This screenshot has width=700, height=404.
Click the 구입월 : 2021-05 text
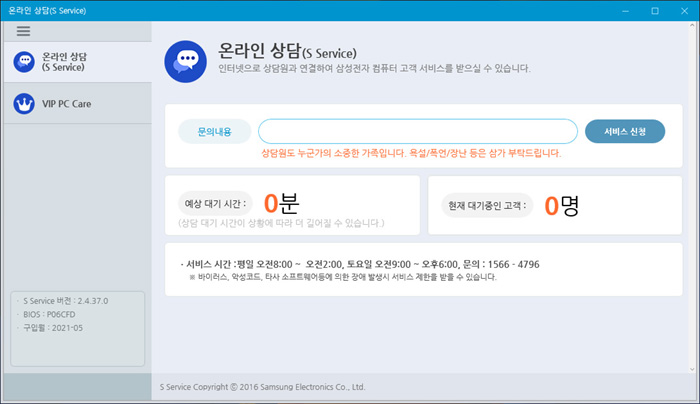tap(53, 328)
